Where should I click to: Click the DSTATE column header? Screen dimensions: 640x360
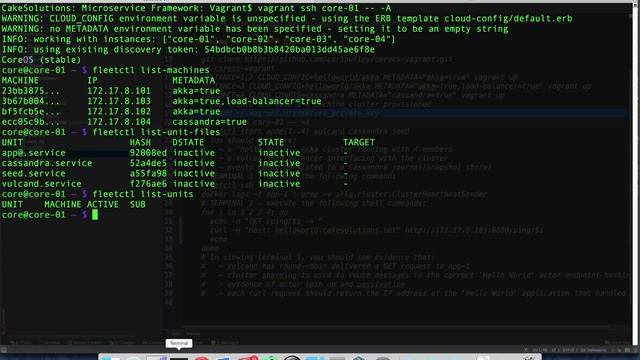click(x=188, y=142)
